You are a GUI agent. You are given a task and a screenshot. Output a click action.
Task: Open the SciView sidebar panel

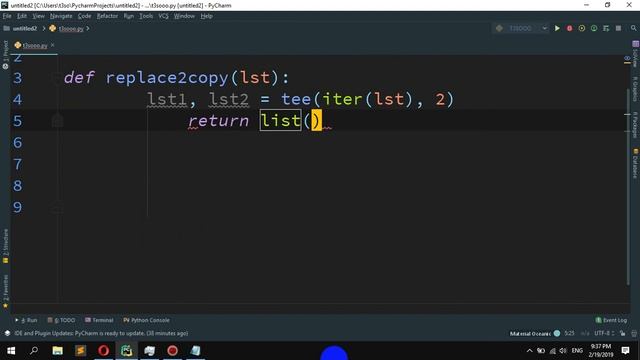tap(635, 54)
